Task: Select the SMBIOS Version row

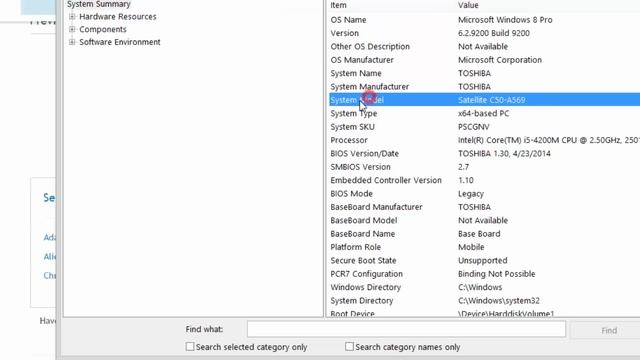Action: click(x=484, y=167)
